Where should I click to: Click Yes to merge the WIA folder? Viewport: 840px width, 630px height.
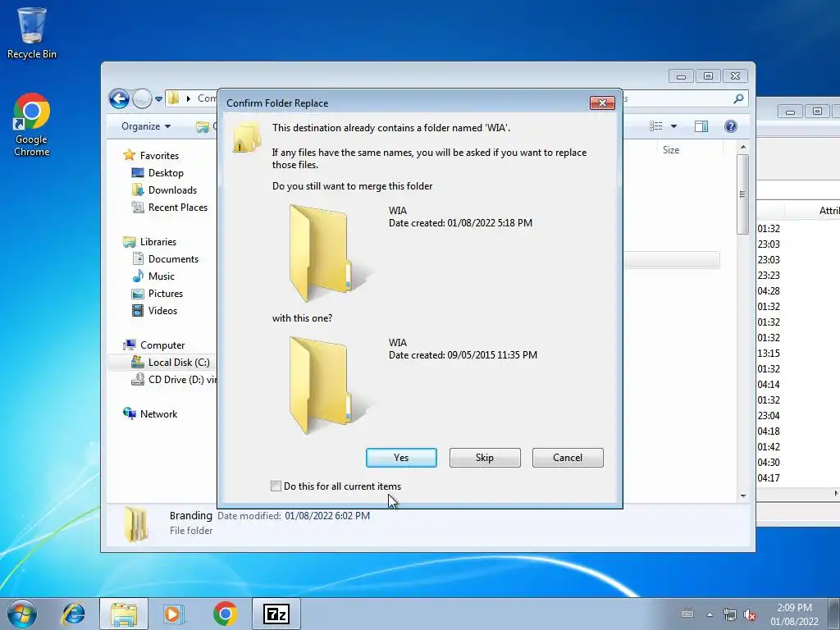click(x=401, y=458)
